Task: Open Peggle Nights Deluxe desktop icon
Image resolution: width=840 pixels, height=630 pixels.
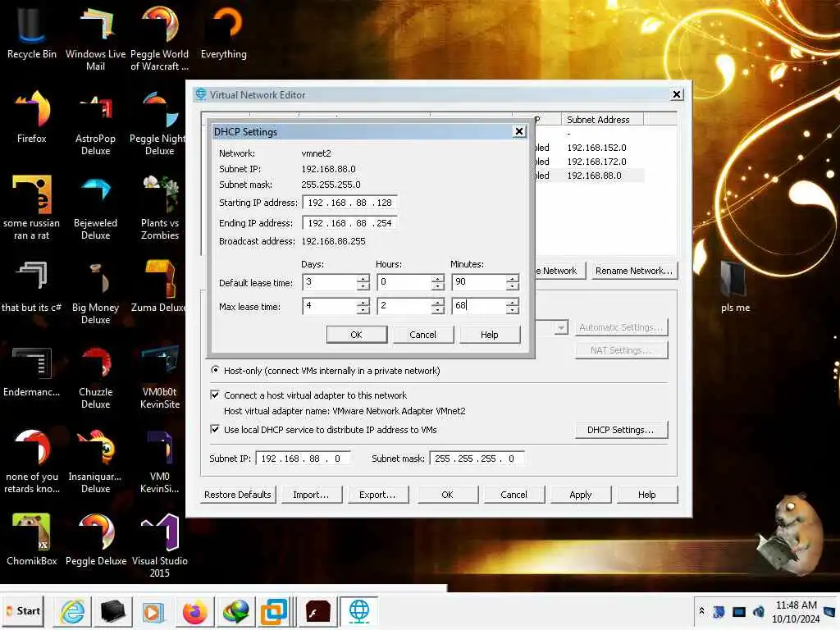Action: [158, 122]
